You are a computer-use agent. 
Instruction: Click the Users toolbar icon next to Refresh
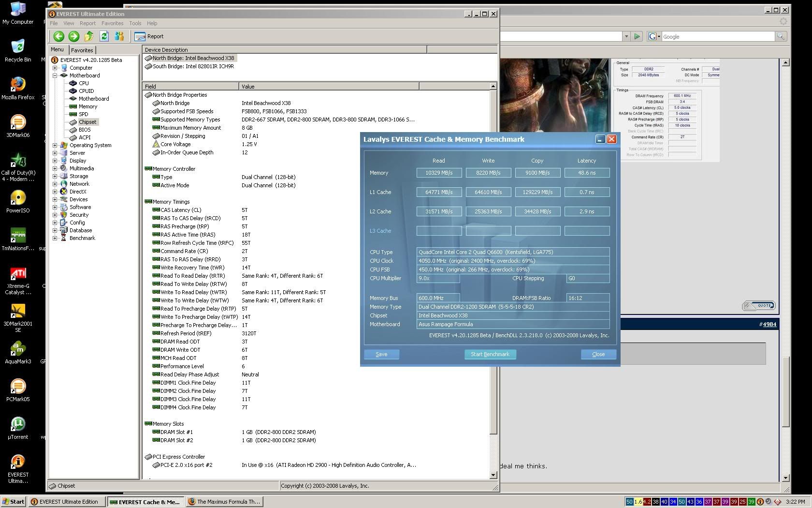(119, 36)
